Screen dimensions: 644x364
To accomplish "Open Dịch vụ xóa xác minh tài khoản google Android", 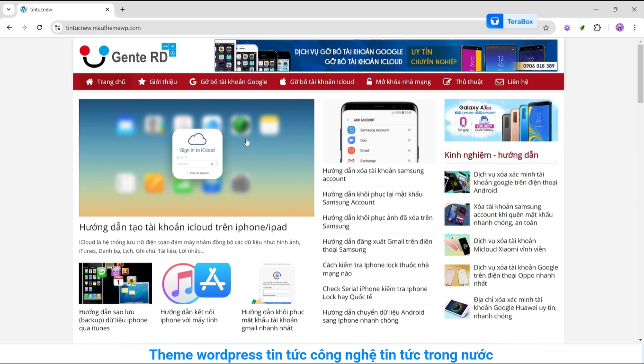I will [515, 182].
